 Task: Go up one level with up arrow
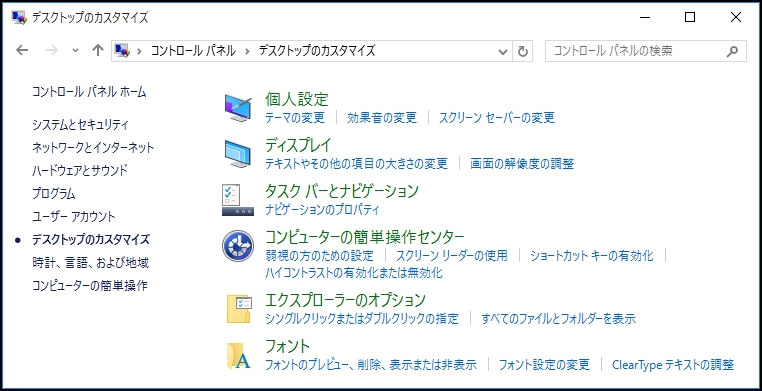point(98,51)
